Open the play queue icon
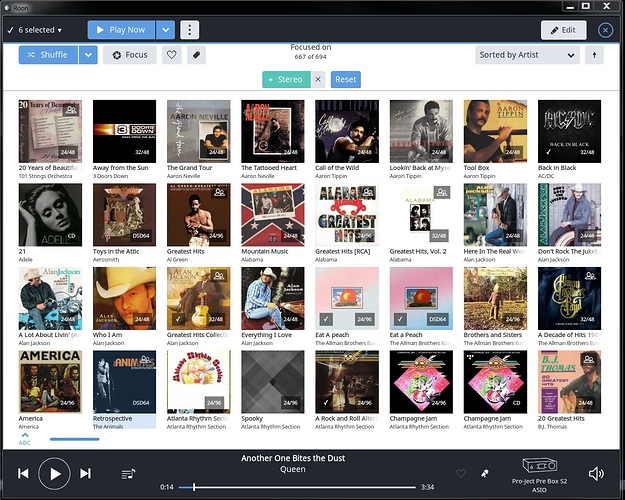This screenshot has width=625, height=500. tap(128, 474)
